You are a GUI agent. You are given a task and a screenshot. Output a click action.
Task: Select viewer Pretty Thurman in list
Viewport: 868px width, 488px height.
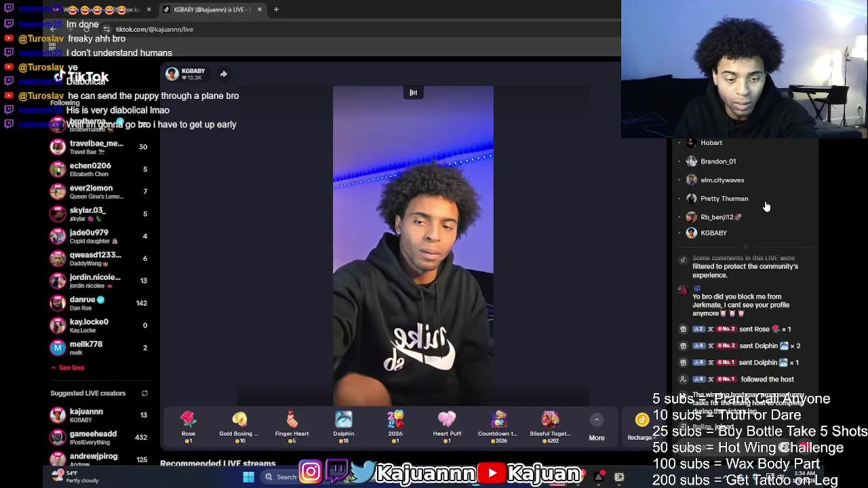click(x=724, y=199)
